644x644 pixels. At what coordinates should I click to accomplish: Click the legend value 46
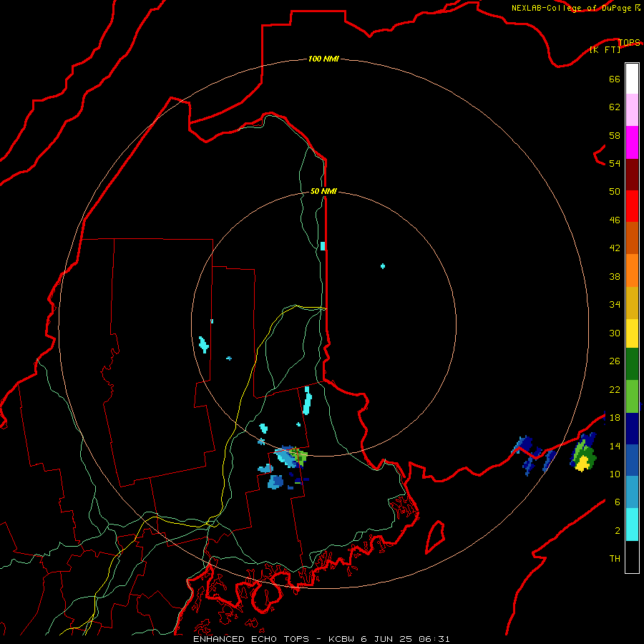click(x=615, y=220)
